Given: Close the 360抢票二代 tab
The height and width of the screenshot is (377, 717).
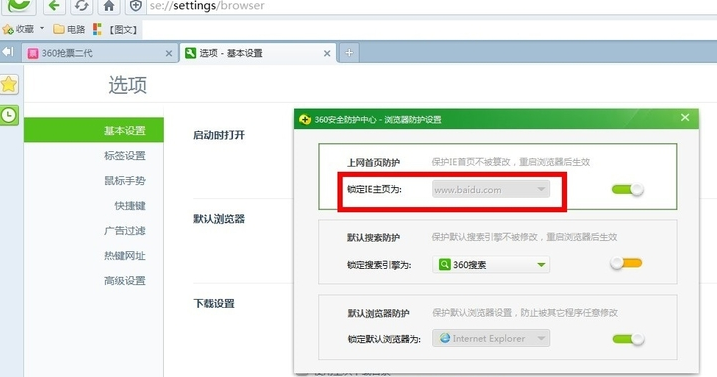Looking at the screenshot, I should (x=169, y=54).
